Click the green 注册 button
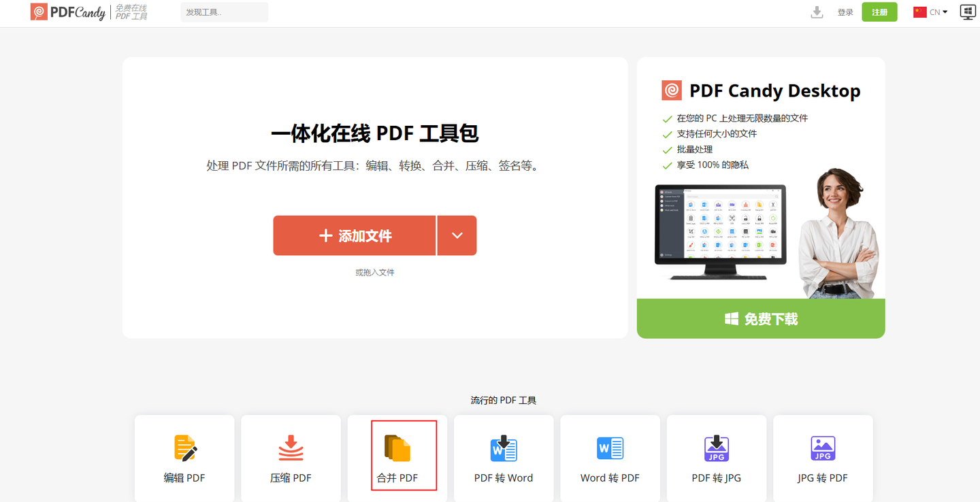 (879, 12)
